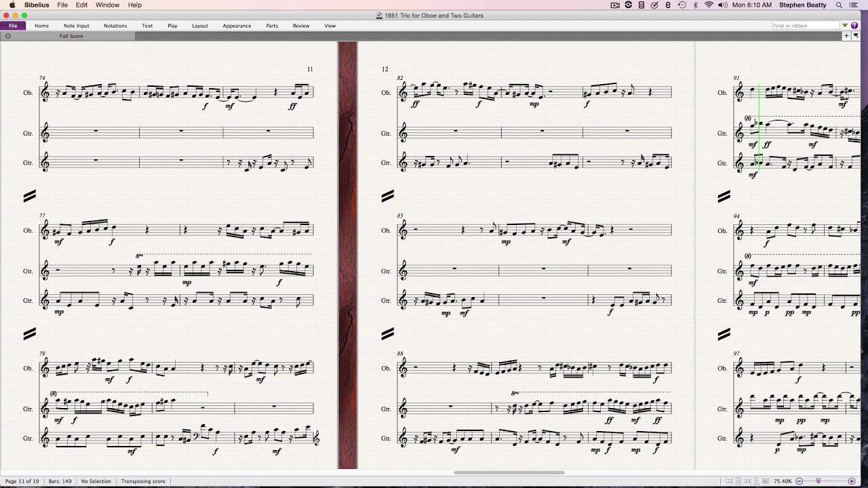Click the sync circle menu bar icon
Screen dimensions: 868x488
pyautogui.click(x=629, y=5)
